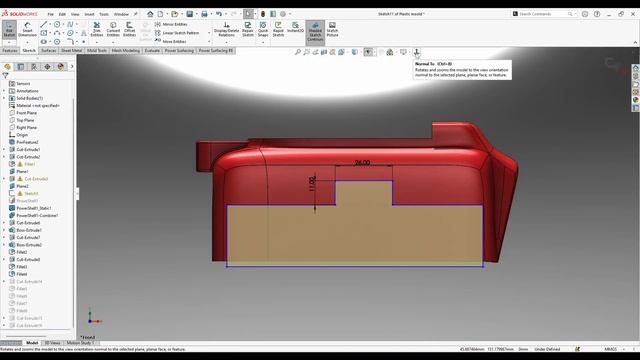Click the 24.00 sketch dimension

[362, 162]
